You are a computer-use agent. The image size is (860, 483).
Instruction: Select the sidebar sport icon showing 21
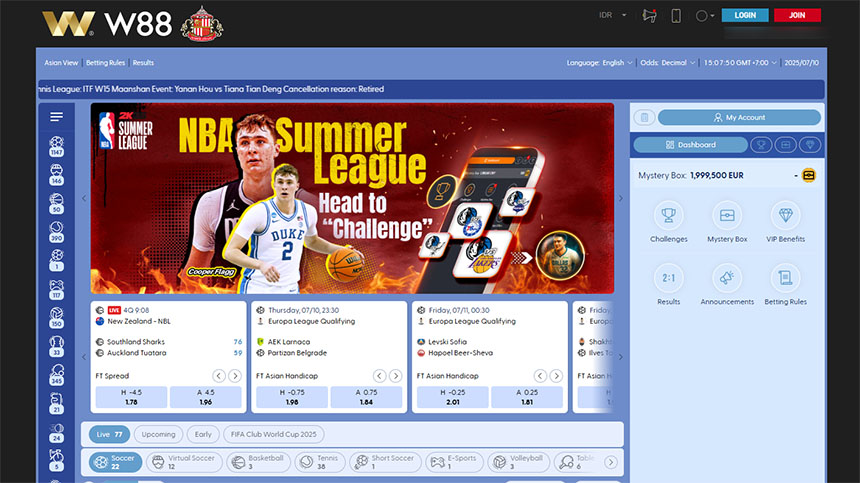(x=56, y=403)
